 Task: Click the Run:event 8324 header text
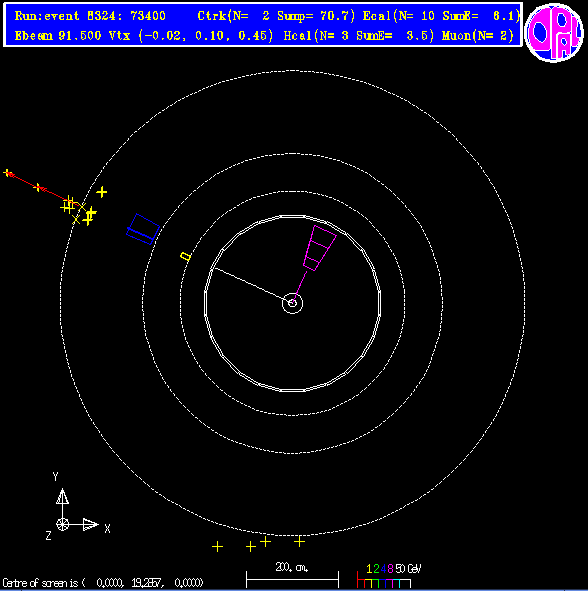[90, 16]
